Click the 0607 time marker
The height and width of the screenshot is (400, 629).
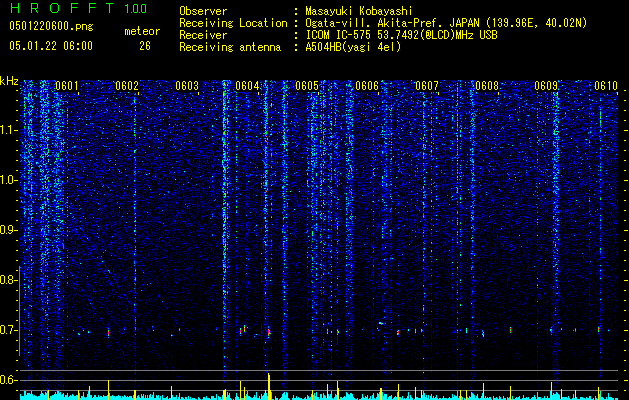pos(427,86)
